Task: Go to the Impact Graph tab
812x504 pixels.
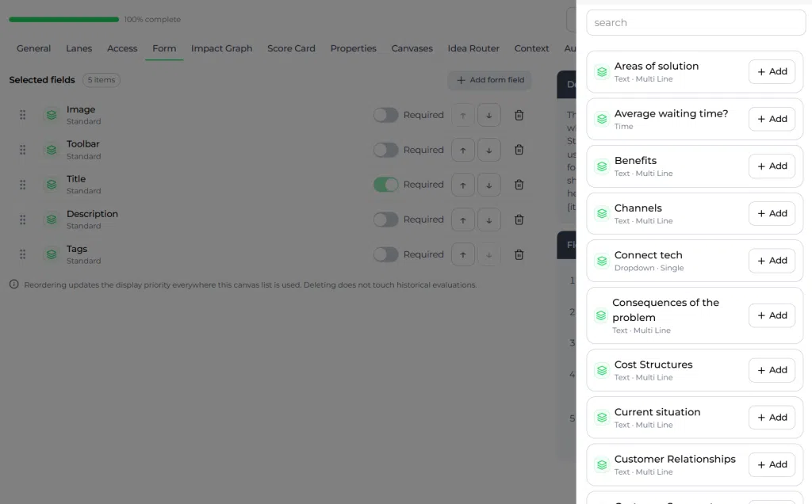Action: tap(222, 48)
